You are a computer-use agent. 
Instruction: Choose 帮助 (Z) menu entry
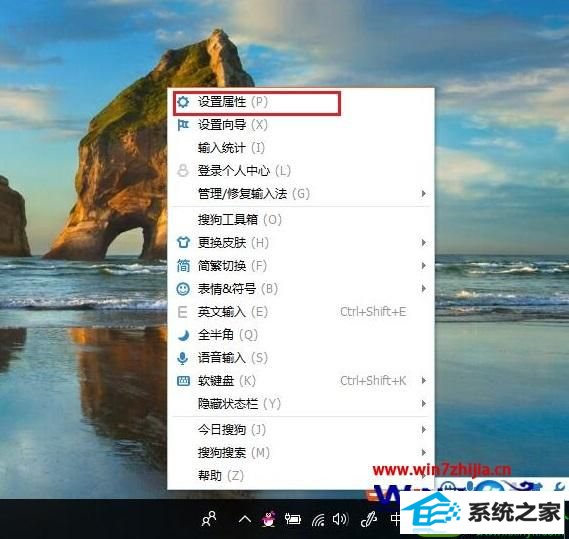click(x=301, y=475)
